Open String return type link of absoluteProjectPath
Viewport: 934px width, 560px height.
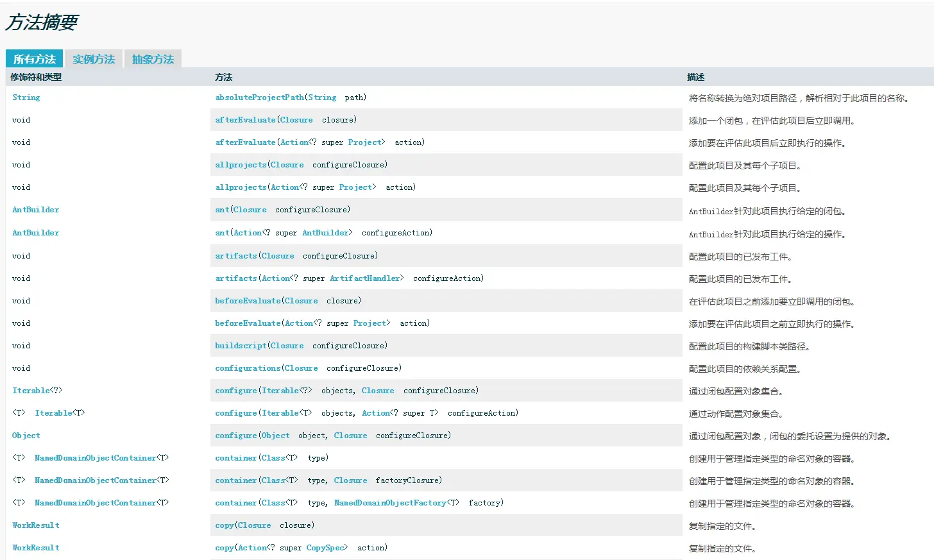[x=26, y=98]
